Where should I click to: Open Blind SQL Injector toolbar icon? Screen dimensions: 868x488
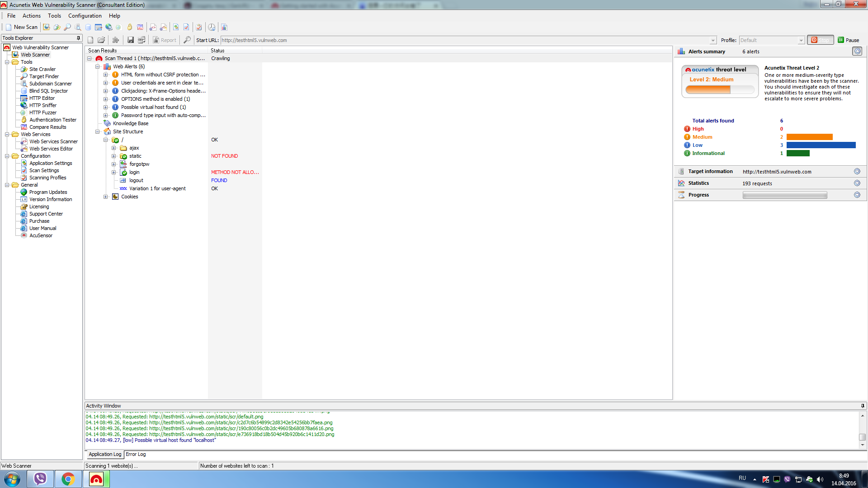tap(88, 27)
